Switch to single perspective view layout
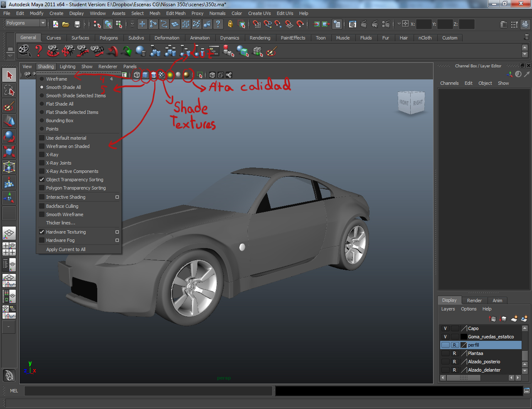The width and height of the screenshot is (532, 409). point(9,233)
